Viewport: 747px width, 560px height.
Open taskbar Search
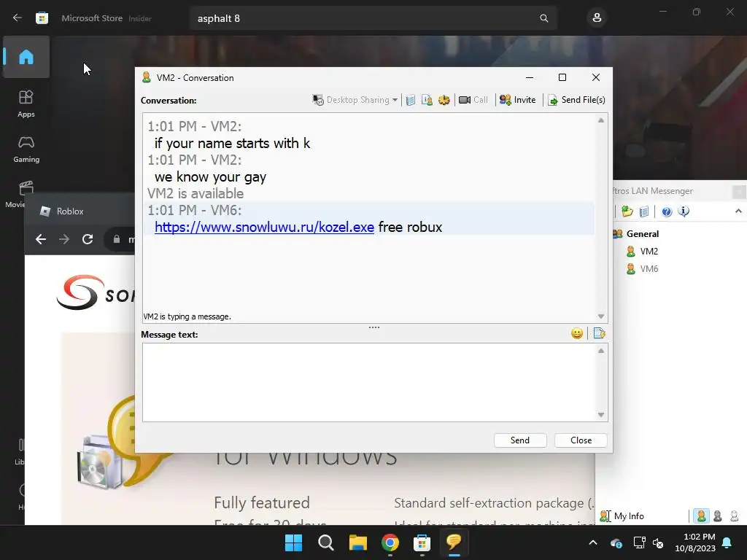click(x=326, y=542)
